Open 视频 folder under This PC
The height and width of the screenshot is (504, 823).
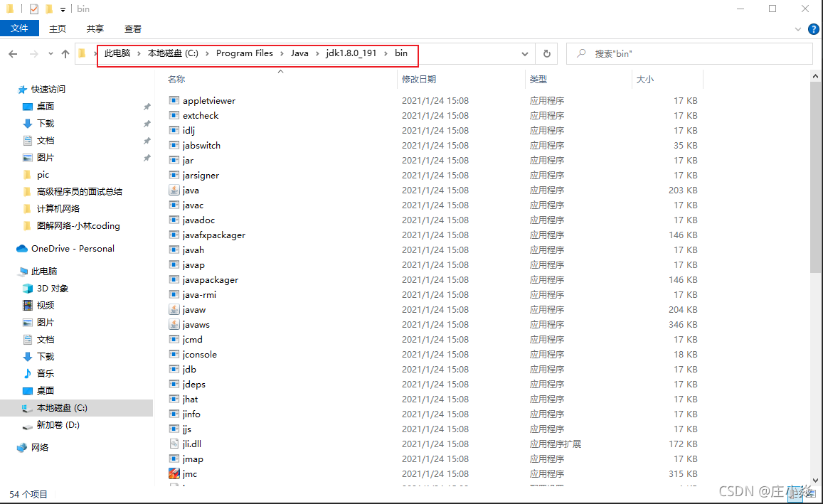46,305
